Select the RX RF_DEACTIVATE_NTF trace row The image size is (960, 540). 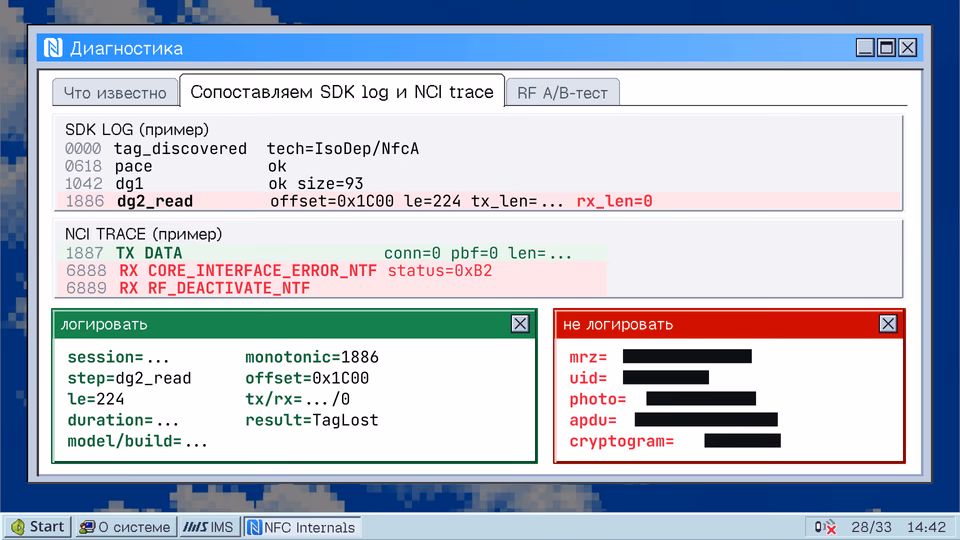pyautogui.click(x=331, y=288)
